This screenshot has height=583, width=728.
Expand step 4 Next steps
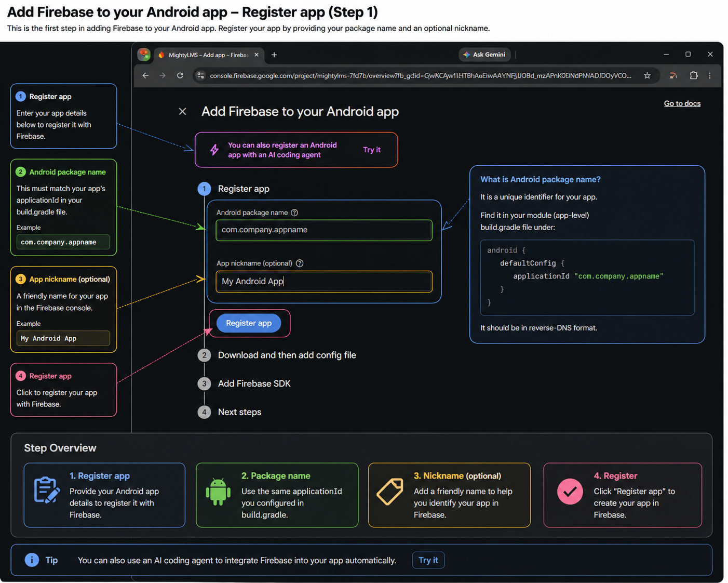pos(239,412)
